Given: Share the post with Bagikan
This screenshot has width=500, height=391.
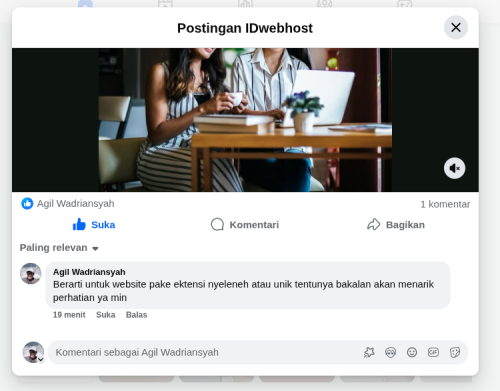Looking at the screenshot, I should 396,225.
